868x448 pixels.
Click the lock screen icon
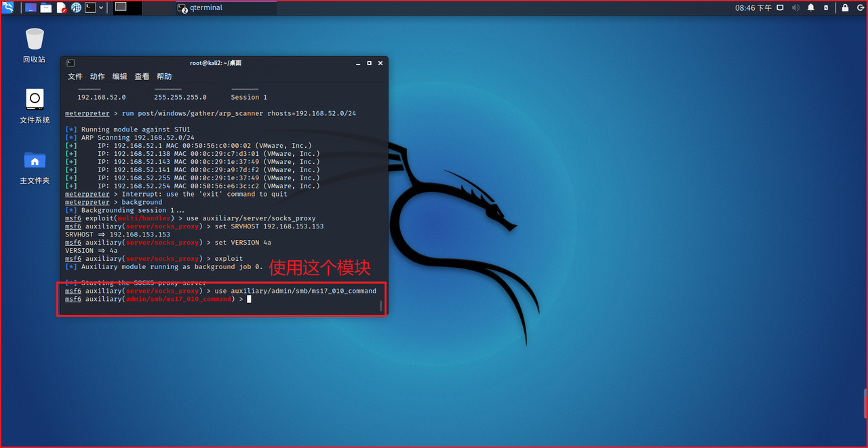845,7
